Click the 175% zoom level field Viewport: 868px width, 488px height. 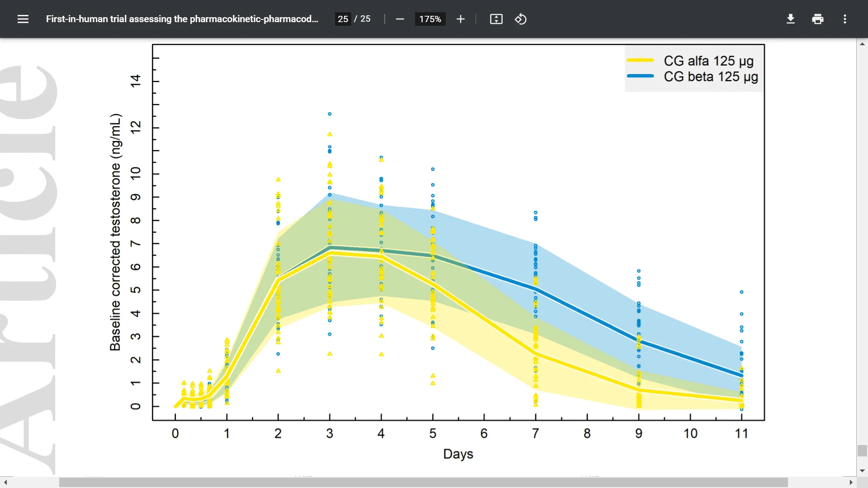tap(430, 19)
